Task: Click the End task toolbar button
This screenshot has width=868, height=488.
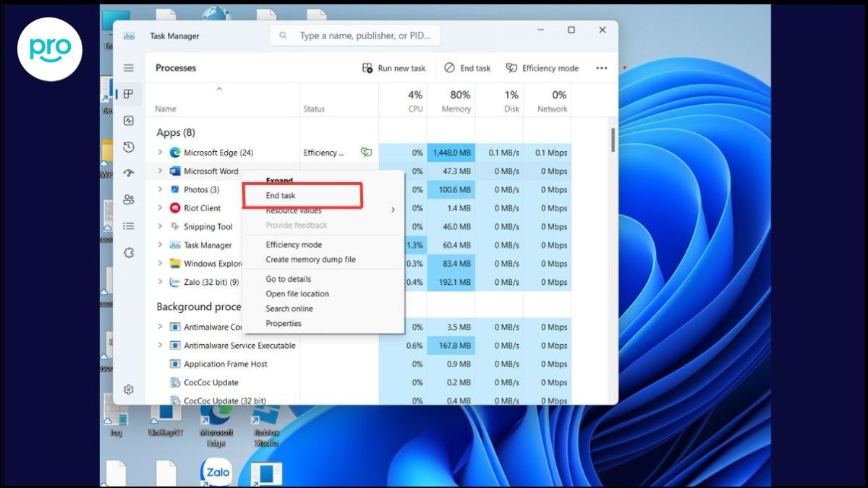Action: (x=467, y=68)
